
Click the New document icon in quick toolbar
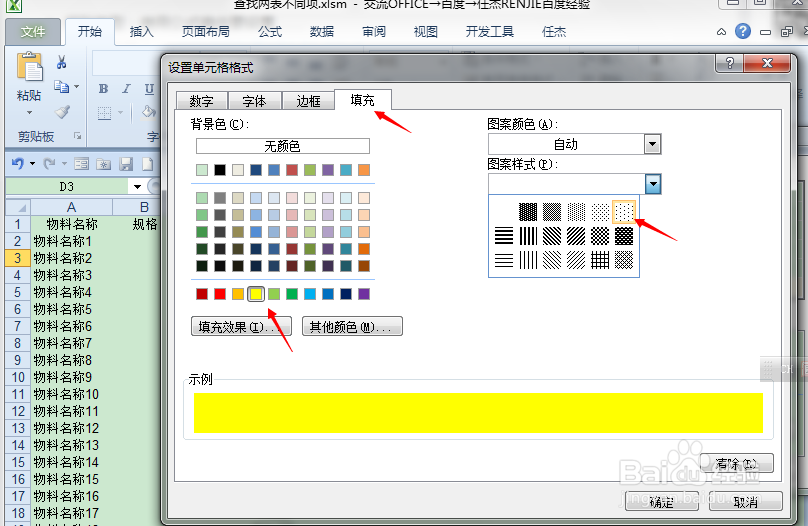click(148, 164)
